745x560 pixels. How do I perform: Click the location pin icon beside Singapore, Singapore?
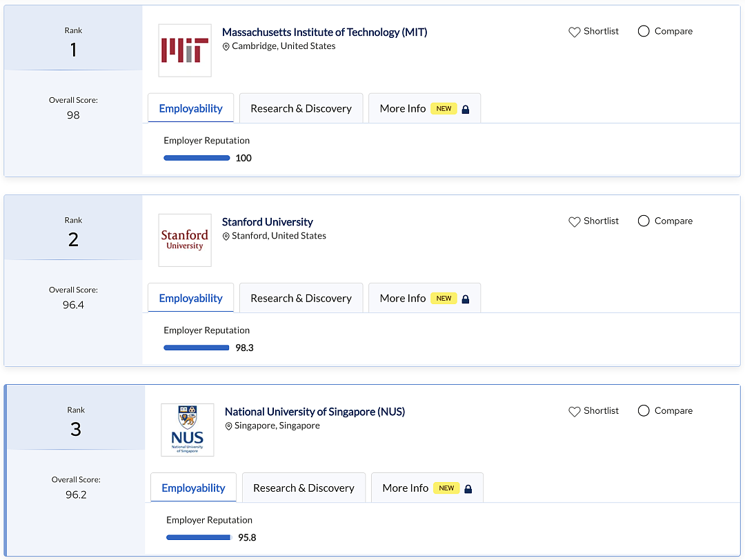[x=228, y=426]
